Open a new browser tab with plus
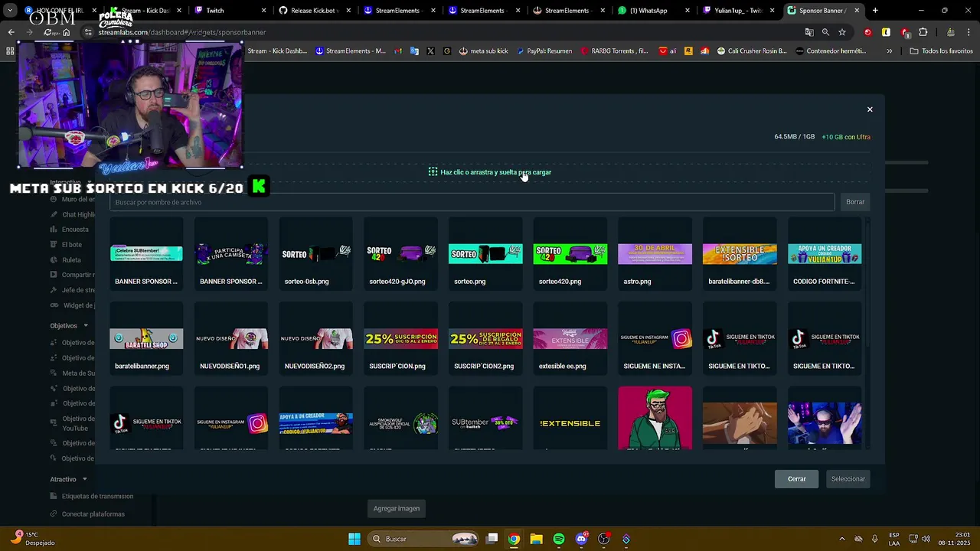Viewport: 980px width, 551px height. tap(875, 11)
